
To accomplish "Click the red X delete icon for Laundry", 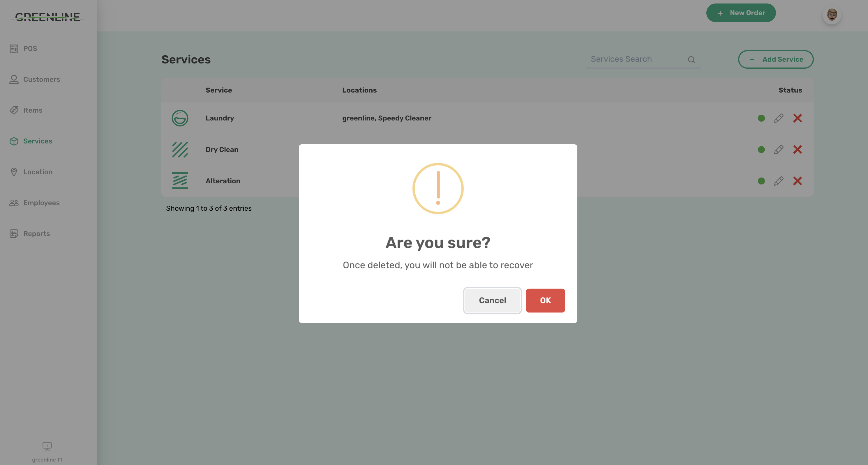I will [797, 118].
